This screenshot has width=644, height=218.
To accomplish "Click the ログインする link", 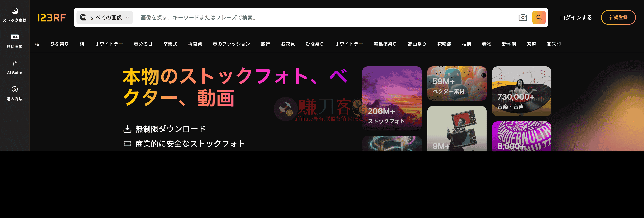I will coord(576,17).
